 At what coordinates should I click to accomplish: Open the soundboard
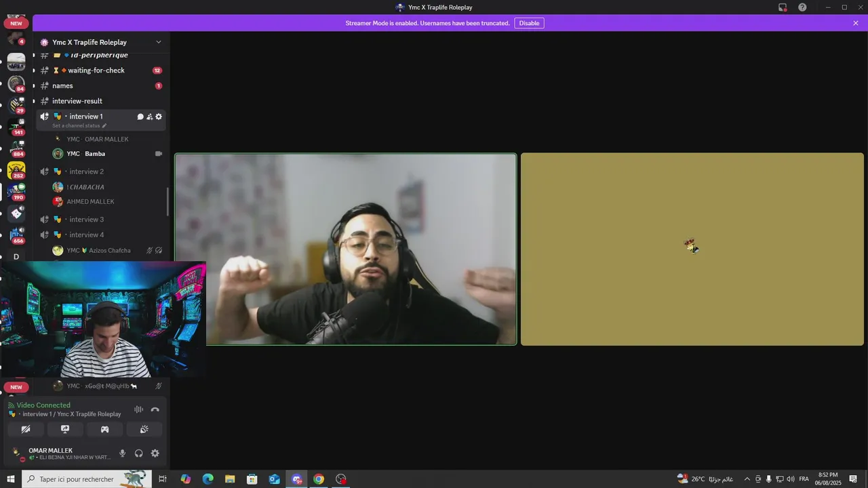click(144, 429)
